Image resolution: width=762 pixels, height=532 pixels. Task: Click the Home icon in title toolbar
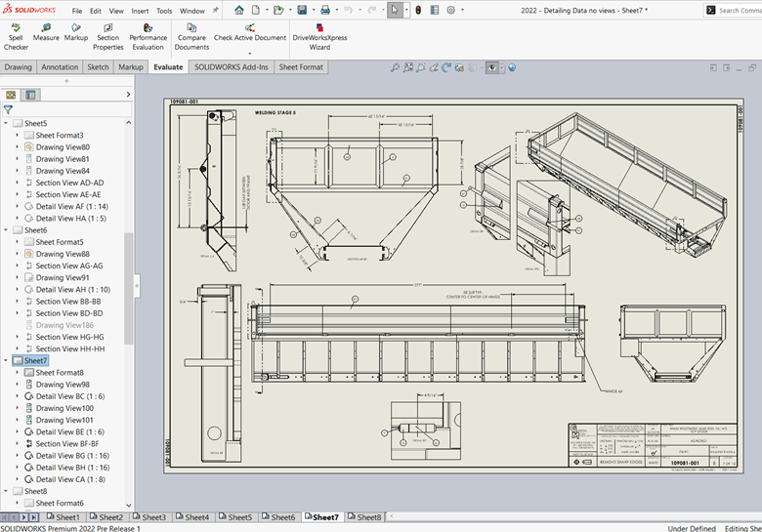tap(239, 10)
